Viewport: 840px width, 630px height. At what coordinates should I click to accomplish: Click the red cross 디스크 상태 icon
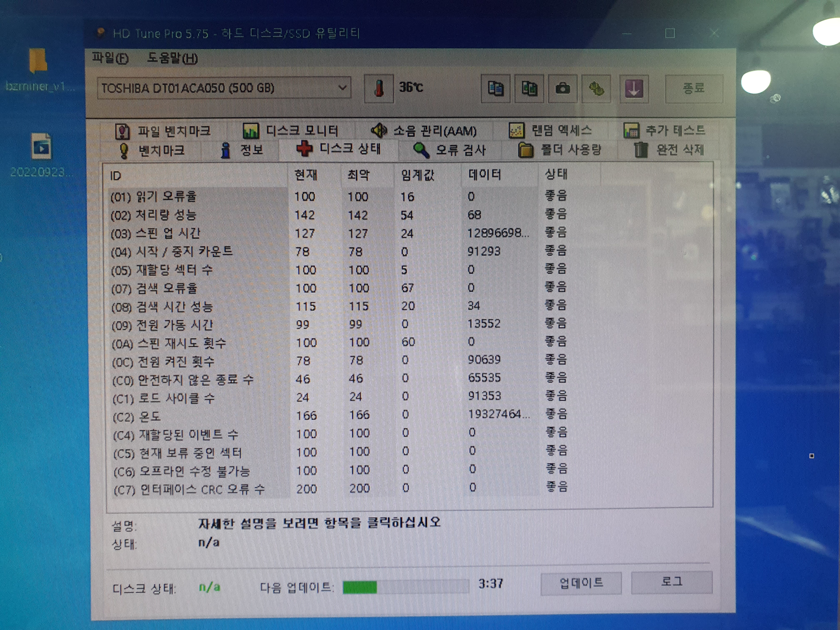[x=305, y=149]
